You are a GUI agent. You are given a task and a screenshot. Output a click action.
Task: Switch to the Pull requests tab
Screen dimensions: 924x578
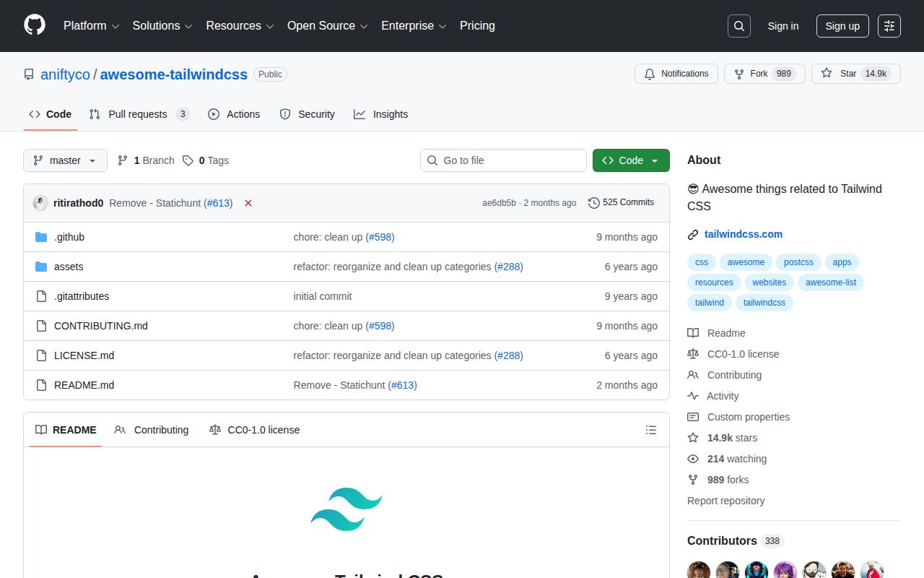[139, 113]
